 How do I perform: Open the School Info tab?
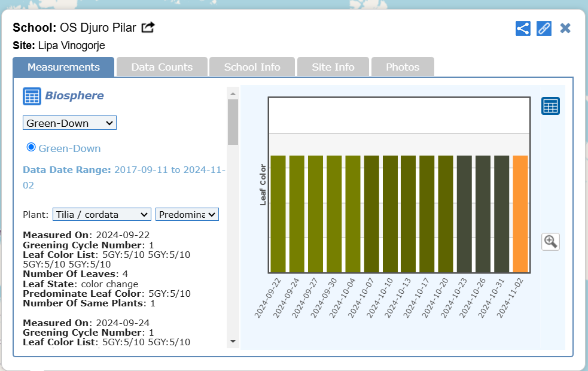[x=252, y=67]
